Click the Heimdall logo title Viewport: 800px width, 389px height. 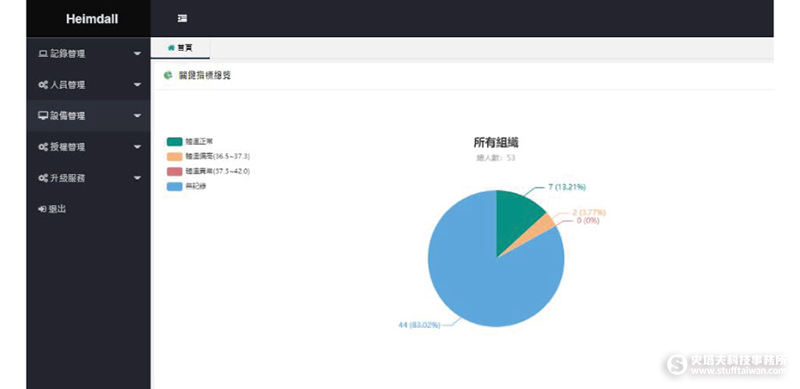click(x=92, y=19)
